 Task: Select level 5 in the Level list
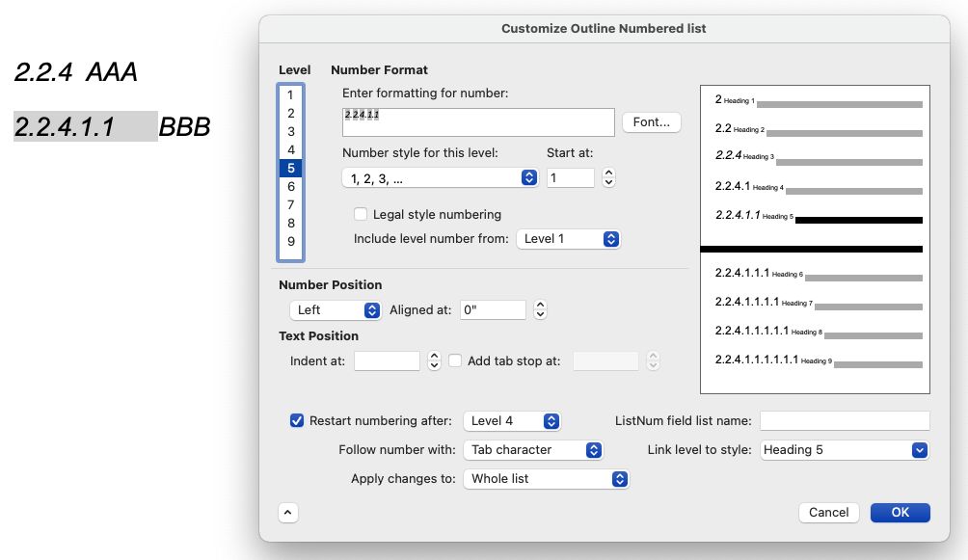click(x=291, y=168)
